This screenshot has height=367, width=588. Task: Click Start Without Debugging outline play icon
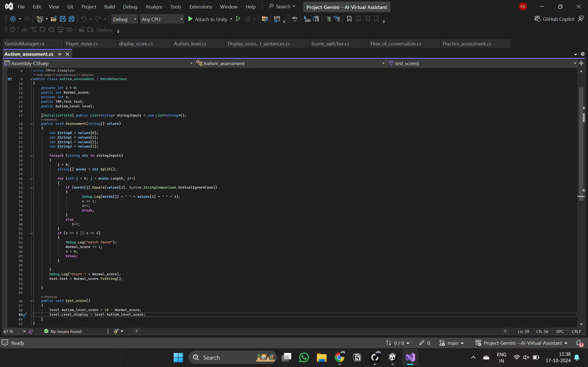(x=238, y=19)
